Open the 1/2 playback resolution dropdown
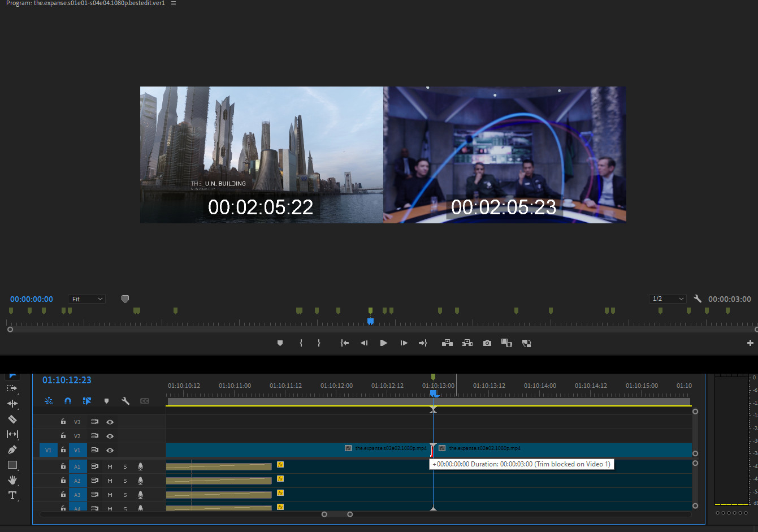 [668, 299]
